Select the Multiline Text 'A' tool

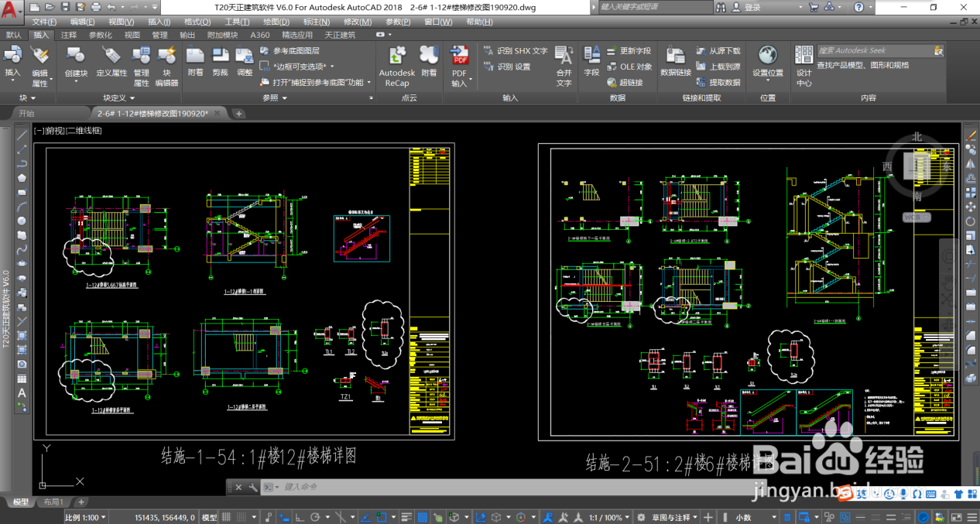pyautogui.click(x=22, y=393)
